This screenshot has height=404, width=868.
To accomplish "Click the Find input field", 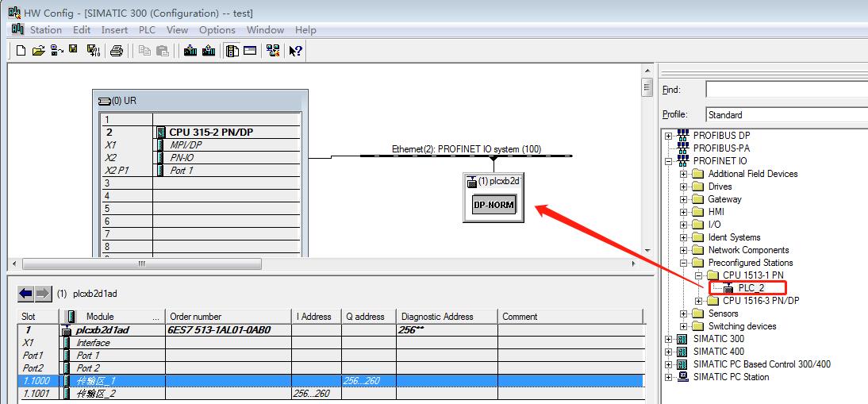I will click(x=786, y=90).
